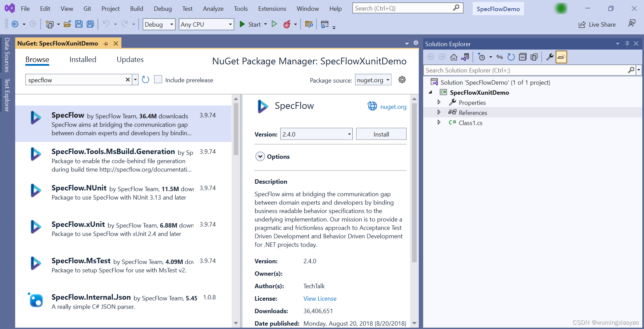Viewport: 644px width, 329px height.
Task: Click Solution Explorer Home icon
Action: [454, 57]
